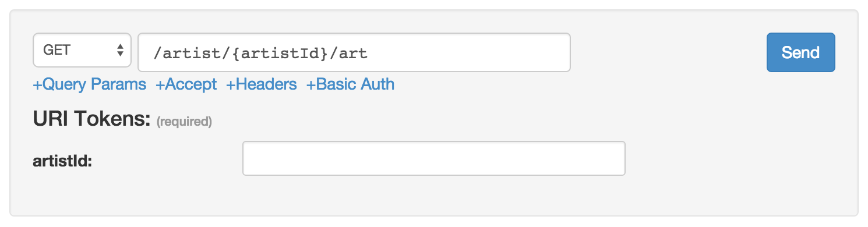Click the plus sign of +Headers
This screenshot has width=868, height=227.
231,85
